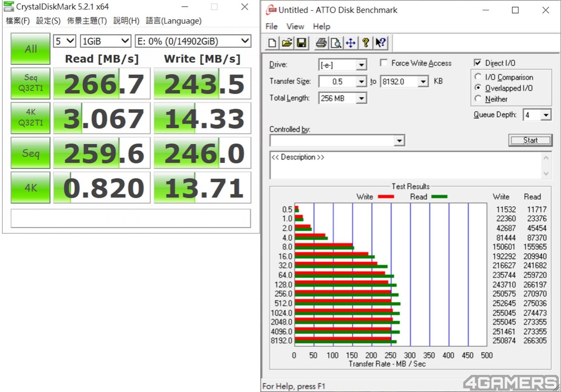The height and width of the screenshot is (392, 561).
Task: Click the Description box scroll down arrow
Action: point(546,174)
